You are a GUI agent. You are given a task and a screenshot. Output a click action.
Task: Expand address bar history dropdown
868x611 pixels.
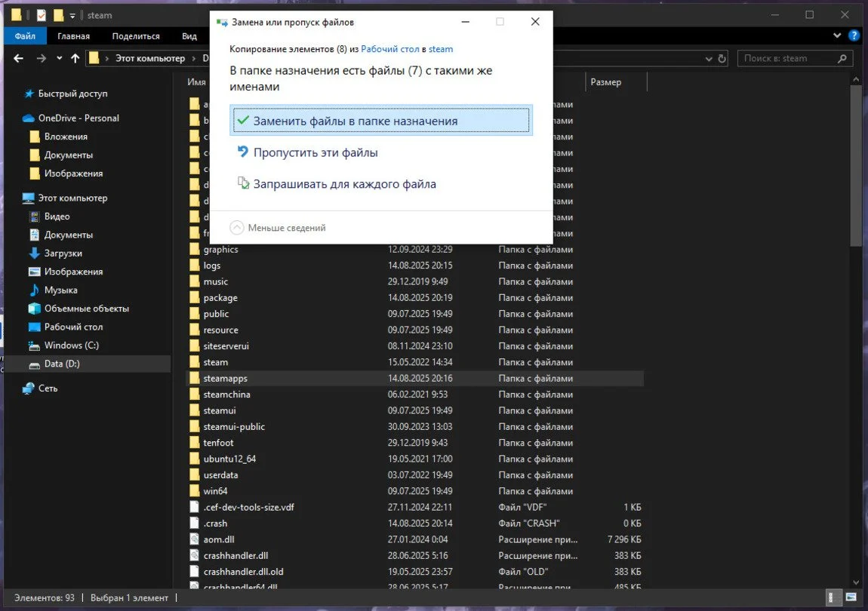(709, 58)
